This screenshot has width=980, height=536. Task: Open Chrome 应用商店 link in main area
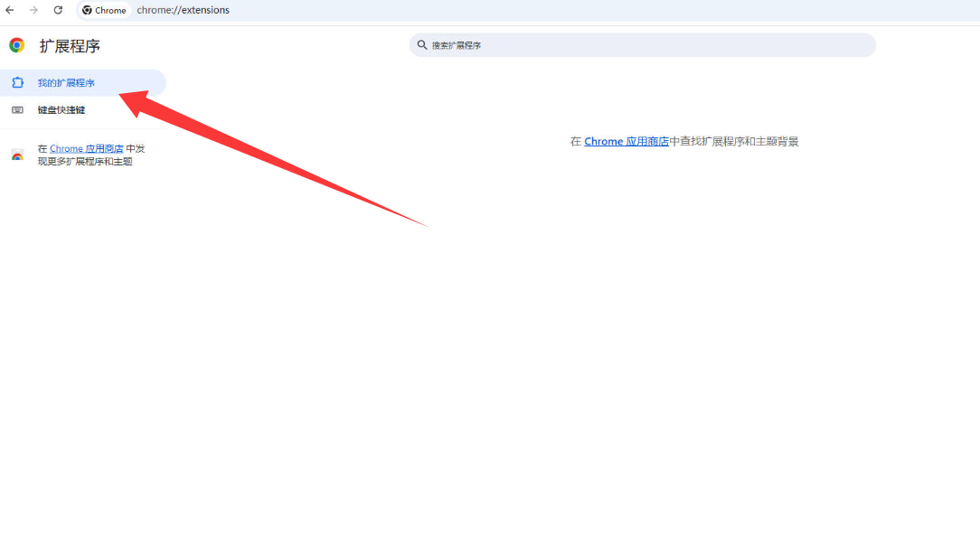click(x=627, y=141)
